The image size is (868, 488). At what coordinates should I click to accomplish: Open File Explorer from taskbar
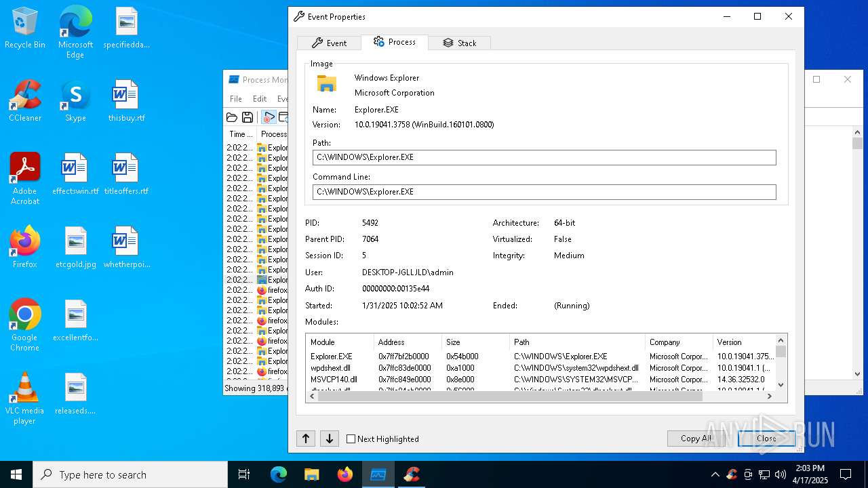click(312, 474)
